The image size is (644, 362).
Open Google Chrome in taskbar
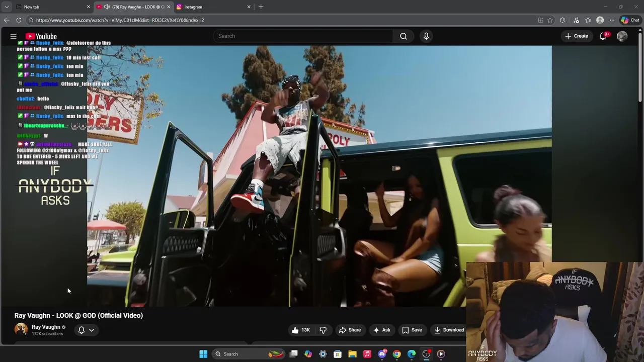397,354
